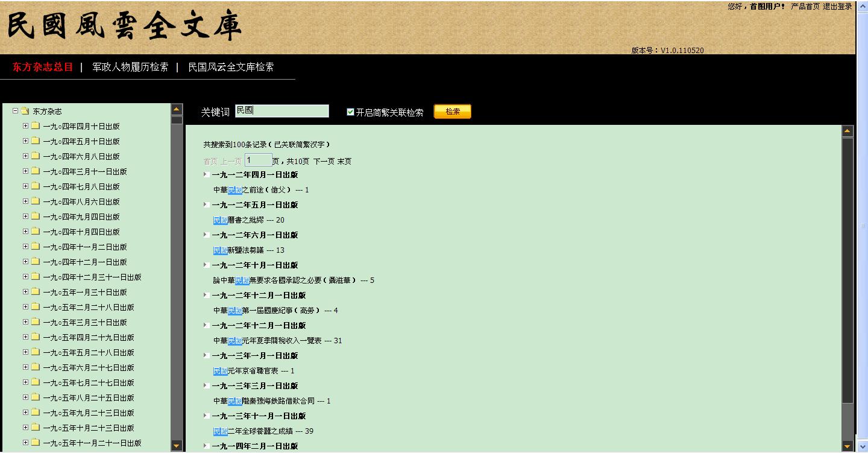Click 退出登录 to log out

point(837,7)
